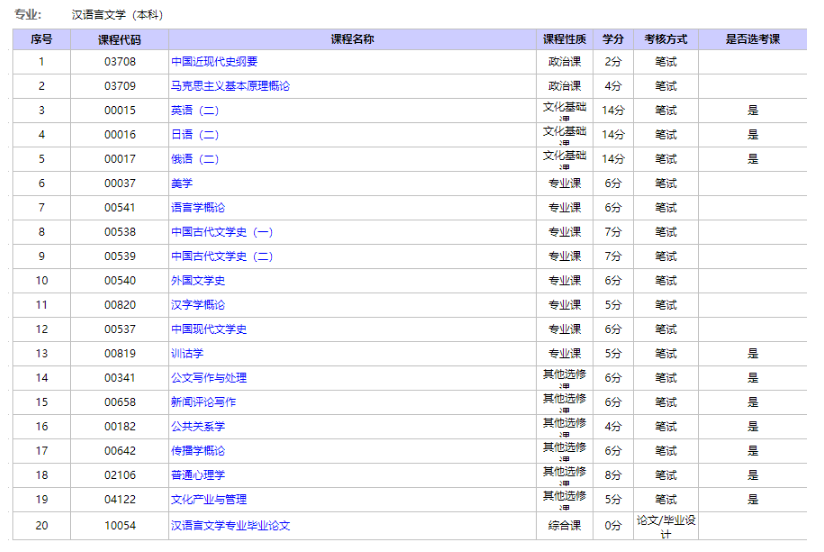Click the 笔试 cell in the 外国文学史 row
Viewport: 824px width, 552px height.
point(666,280)
